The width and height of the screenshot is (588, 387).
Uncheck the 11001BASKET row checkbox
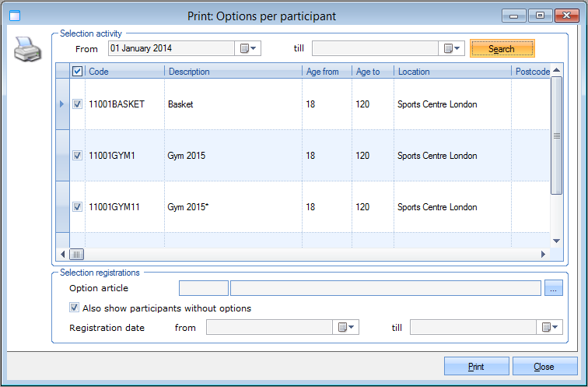click(x=77, y=104)
